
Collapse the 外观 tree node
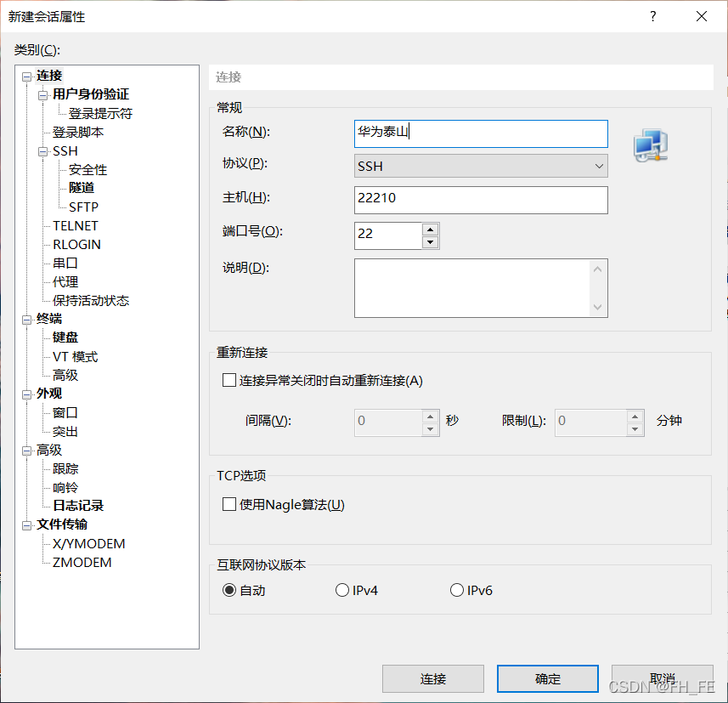pos(27,394)
